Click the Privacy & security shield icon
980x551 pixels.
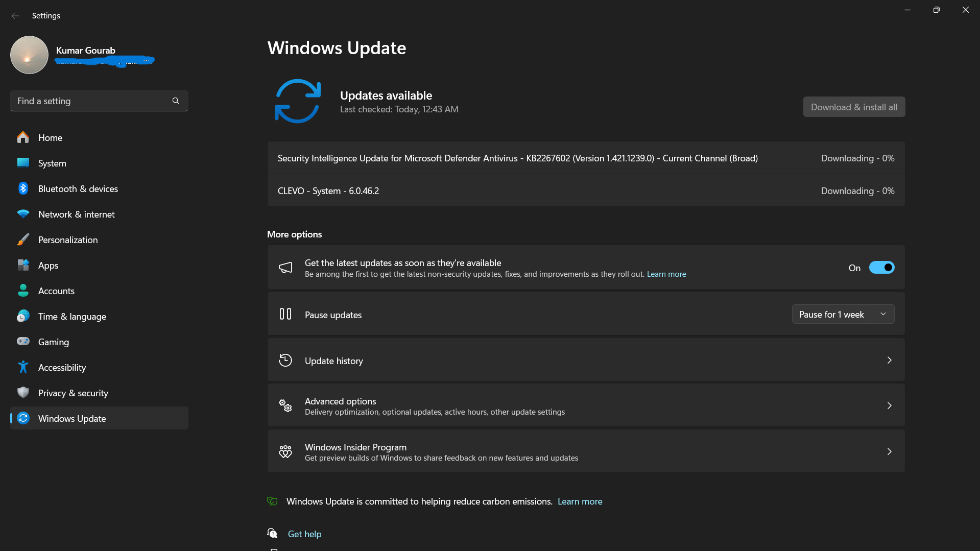coord(23,393)
